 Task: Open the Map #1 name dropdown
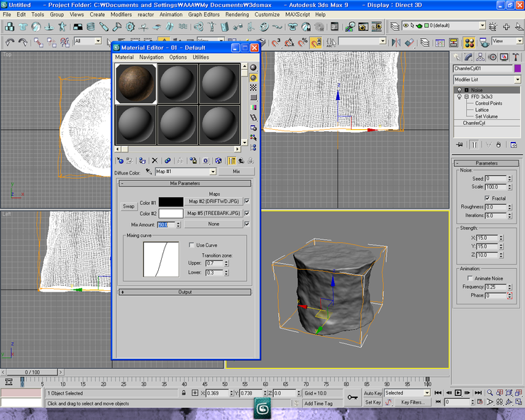coord(213,172)
